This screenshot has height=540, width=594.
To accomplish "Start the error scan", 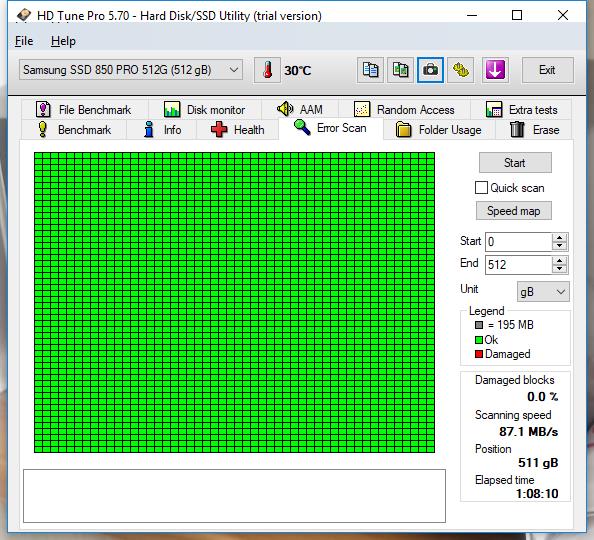I will 515,163.
